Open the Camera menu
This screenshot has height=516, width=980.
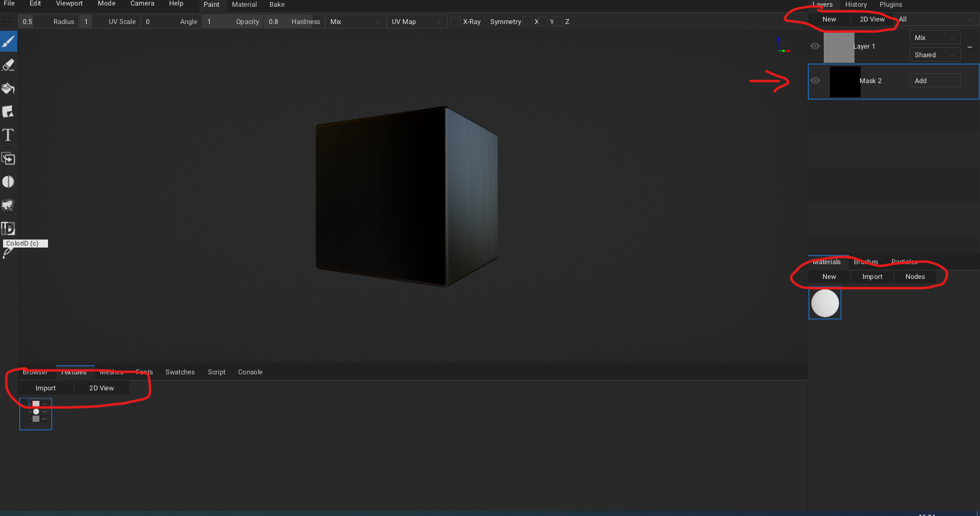[x=142, y=4]
